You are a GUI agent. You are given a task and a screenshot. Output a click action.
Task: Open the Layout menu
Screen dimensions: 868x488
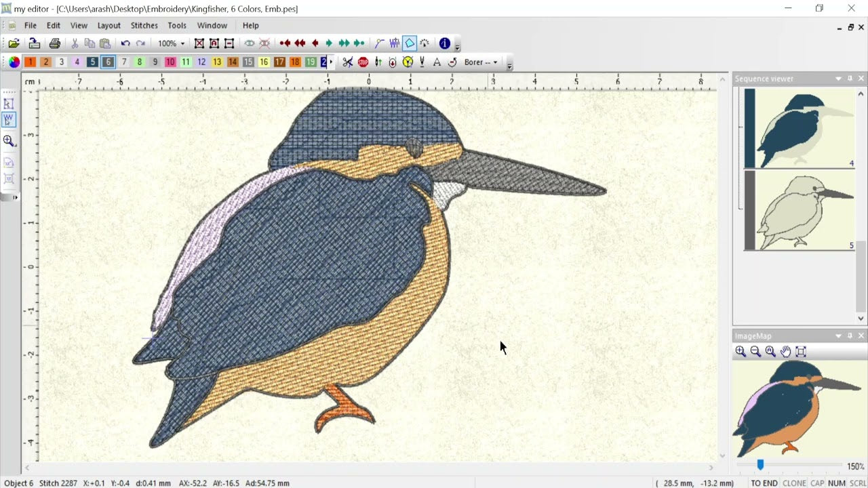click(108, 25)
